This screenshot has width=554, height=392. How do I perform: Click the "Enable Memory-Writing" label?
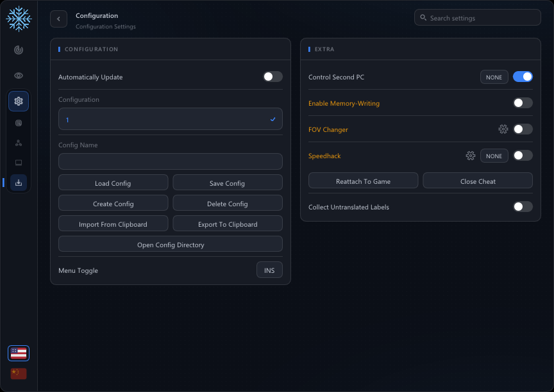pos(344,103)
